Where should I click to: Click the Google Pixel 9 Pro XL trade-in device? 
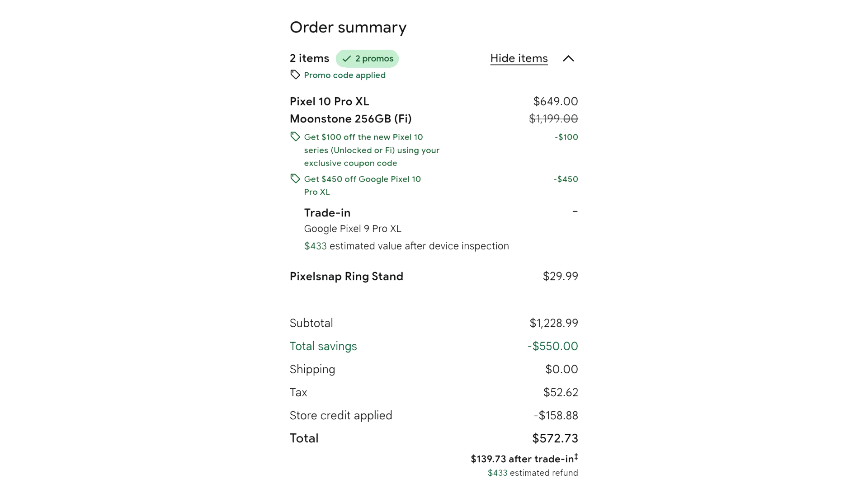tap(352, 229)
